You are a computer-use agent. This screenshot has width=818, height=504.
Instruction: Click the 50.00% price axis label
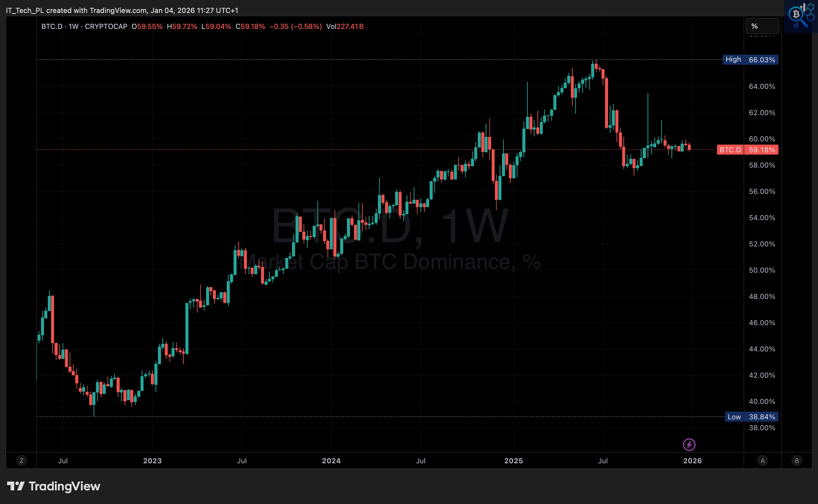[762, 270]
